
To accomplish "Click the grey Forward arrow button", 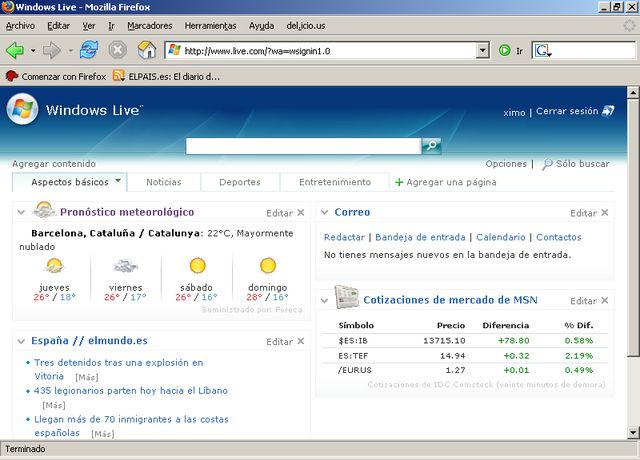I will [52, 51].
